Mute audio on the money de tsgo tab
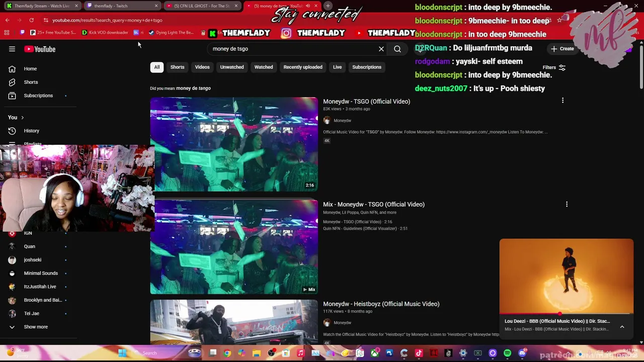 pyautogui.click(x=307, y=6)
